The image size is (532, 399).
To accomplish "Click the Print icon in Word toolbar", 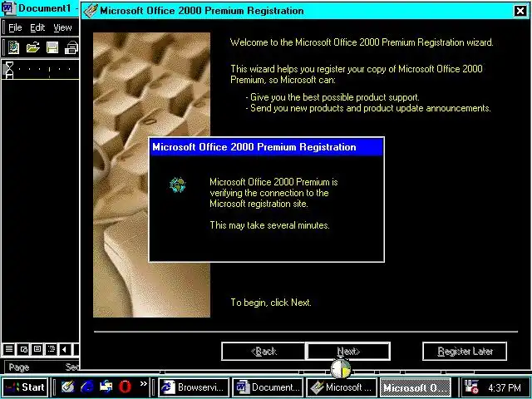I will [71, 47].
